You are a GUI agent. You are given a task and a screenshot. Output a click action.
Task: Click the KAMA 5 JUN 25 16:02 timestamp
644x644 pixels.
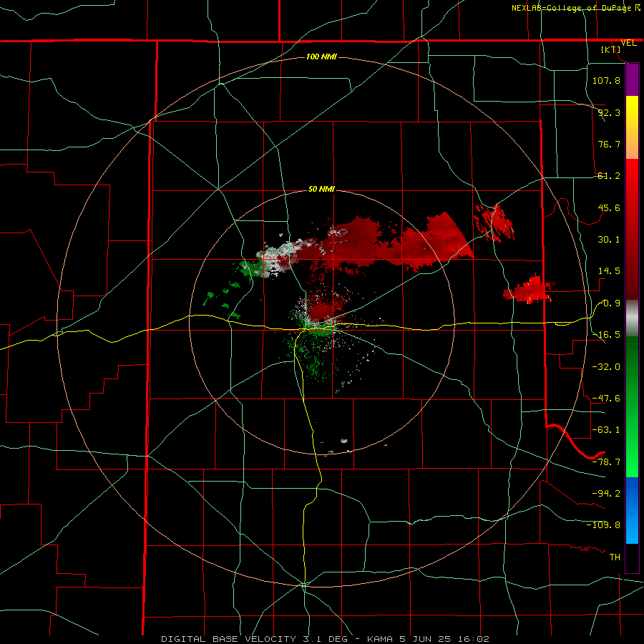[428, 639]
